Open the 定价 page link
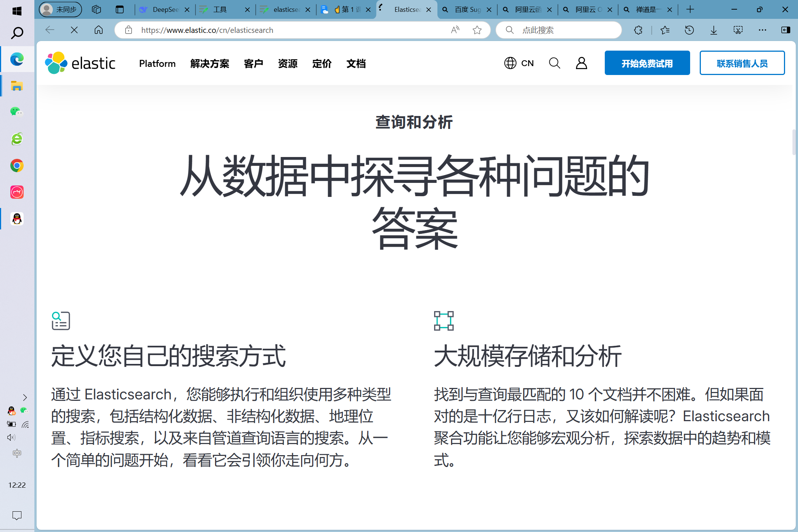 (x=322, y=64)
